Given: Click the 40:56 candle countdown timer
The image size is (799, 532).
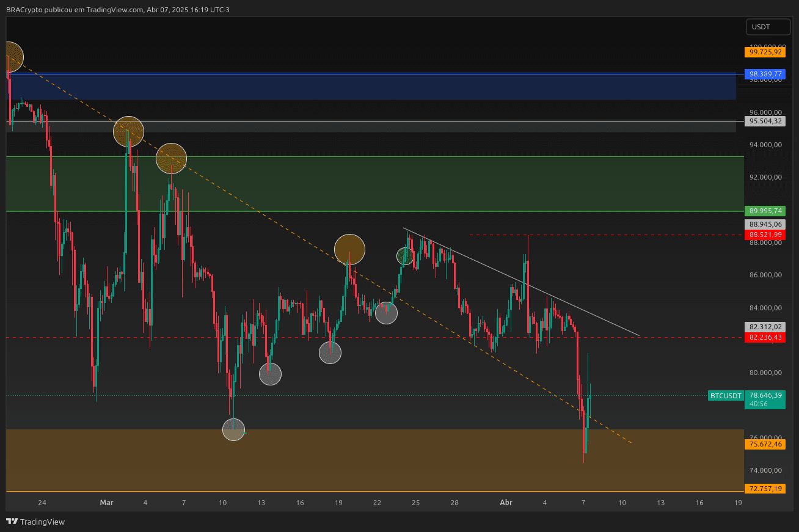Looking at the screenshot, I should (x=759, y=404).
